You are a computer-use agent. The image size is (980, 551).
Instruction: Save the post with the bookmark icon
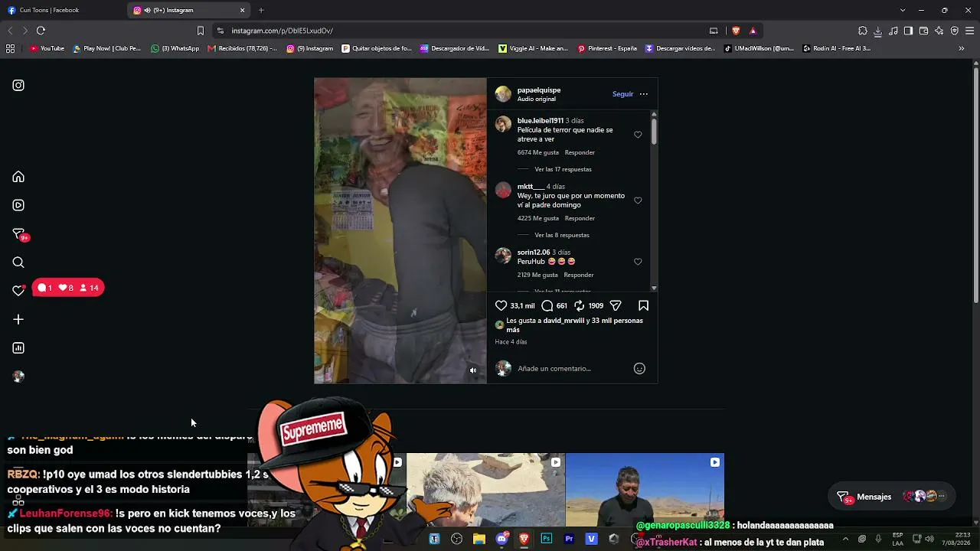[x=643, y=305]
